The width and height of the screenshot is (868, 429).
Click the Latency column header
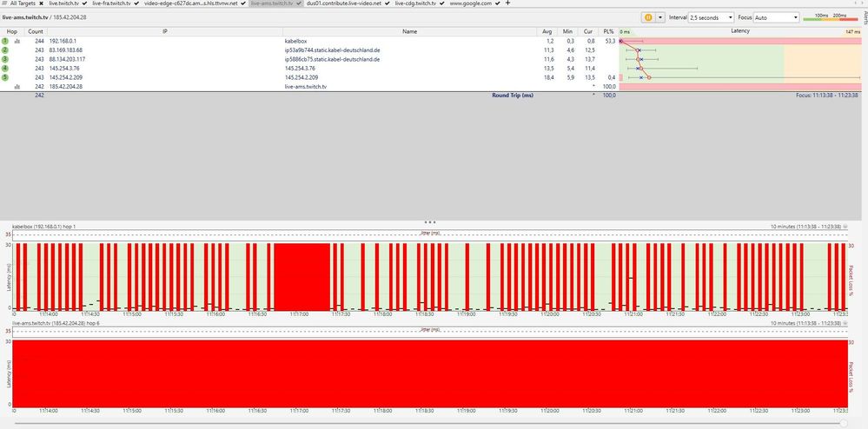point(740,31)
